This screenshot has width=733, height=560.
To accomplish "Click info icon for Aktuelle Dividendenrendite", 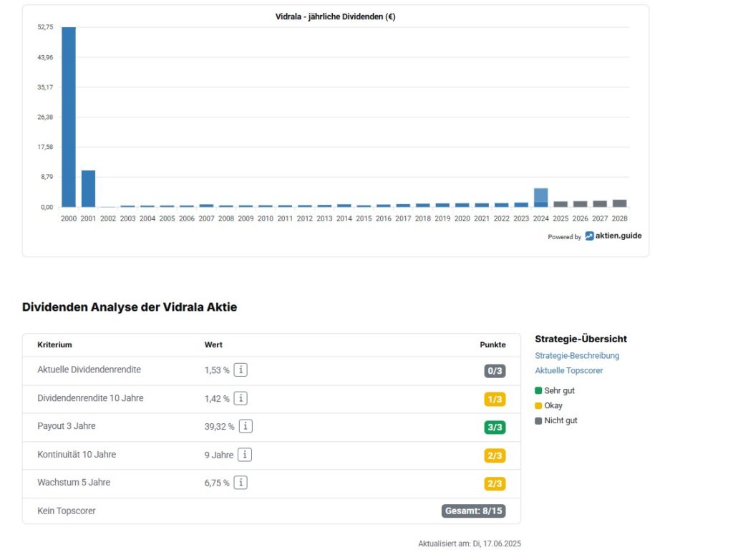I will pyautogui.click(x=241, y=370).
